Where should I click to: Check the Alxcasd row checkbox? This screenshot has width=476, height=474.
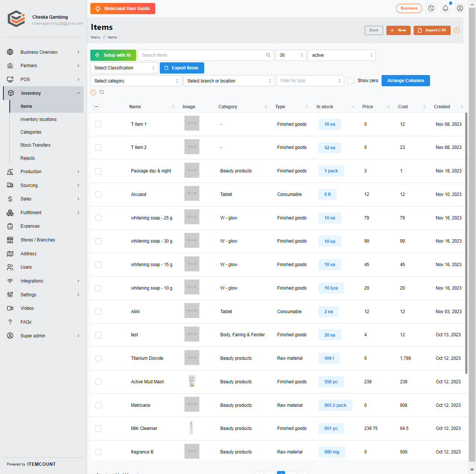(98, 194)
